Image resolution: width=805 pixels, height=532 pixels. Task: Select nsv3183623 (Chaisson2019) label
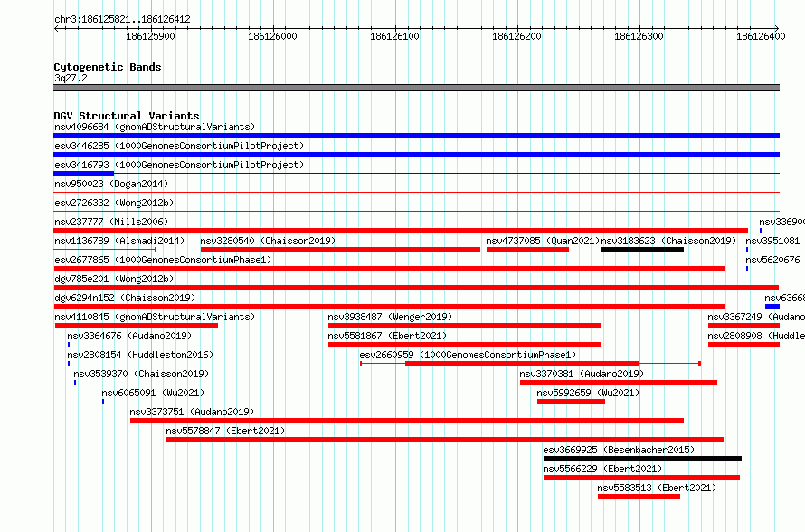coord(668,241)
